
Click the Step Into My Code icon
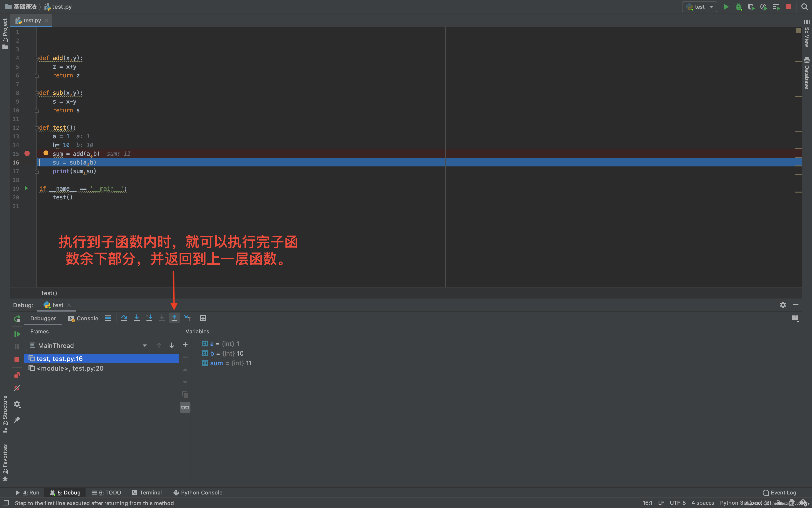click(149, 318)
